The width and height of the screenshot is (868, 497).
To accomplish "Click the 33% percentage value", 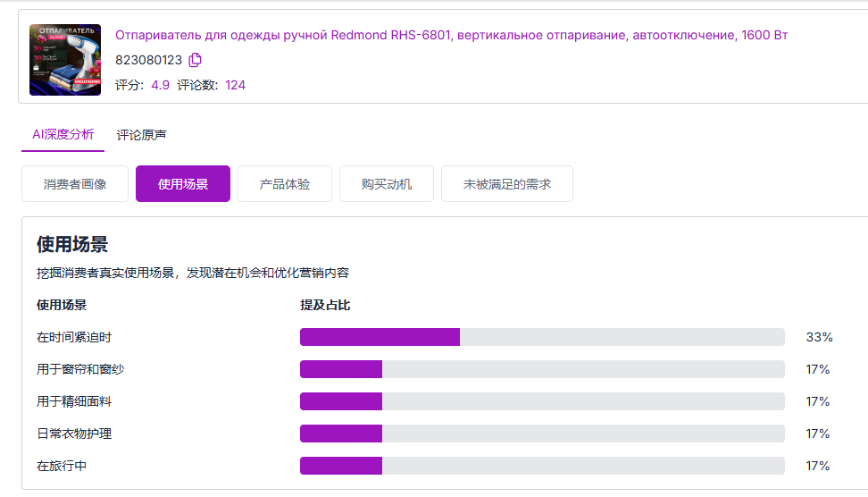I will click(x=819, y=337).
